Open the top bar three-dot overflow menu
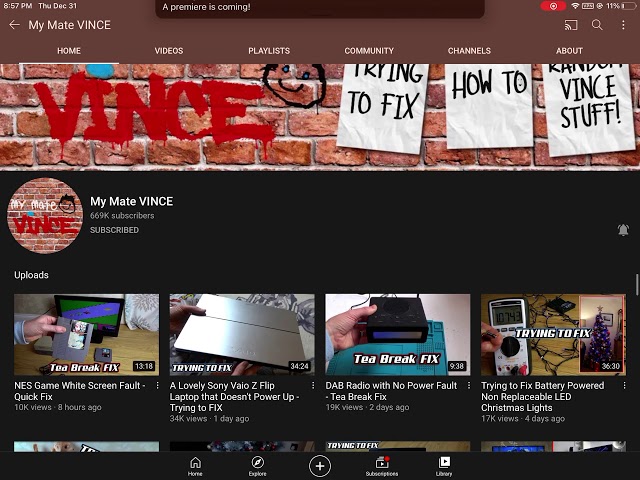Screen dimensions: 640x480 tap(623, 25)
